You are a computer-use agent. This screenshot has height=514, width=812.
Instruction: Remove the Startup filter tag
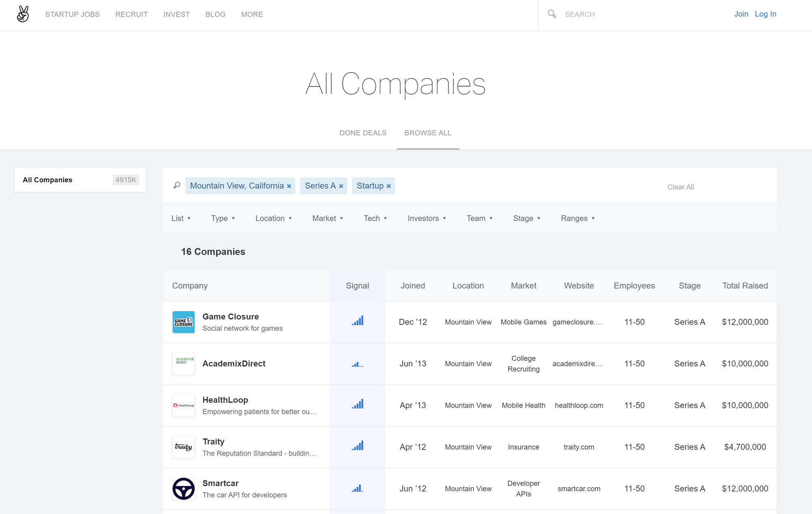coord(389,186)
